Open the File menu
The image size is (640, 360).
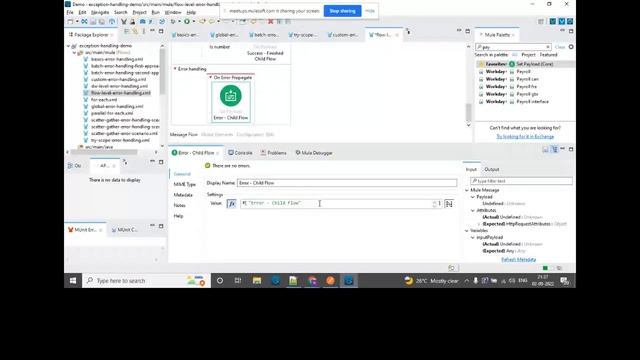tap(70, 12)
